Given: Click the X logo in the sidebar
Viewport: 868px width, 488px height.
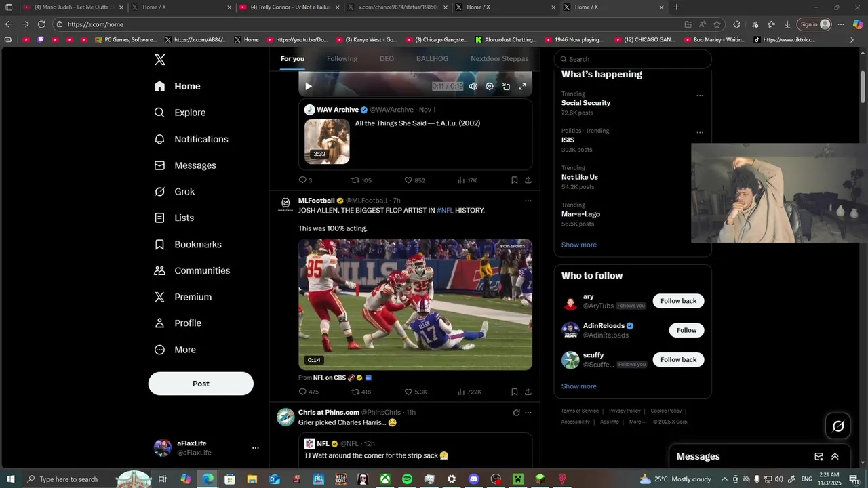Looking at the screenshot, I should click(x=159, y=60).
